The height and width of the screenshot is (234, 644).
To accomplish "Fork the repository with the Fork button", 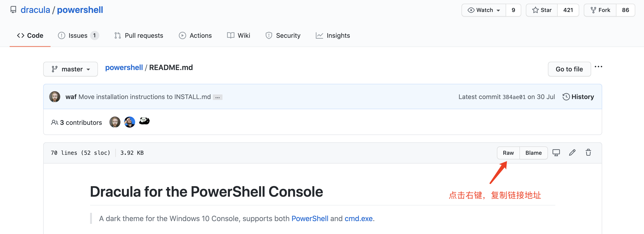I will coord(600,10).
